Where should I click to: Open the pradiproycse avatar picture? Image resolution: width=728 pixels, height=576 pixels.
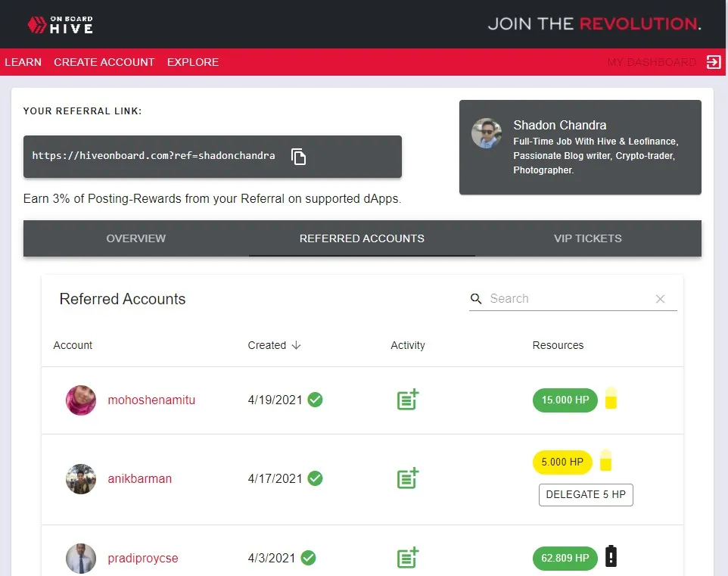pos(81,558)
